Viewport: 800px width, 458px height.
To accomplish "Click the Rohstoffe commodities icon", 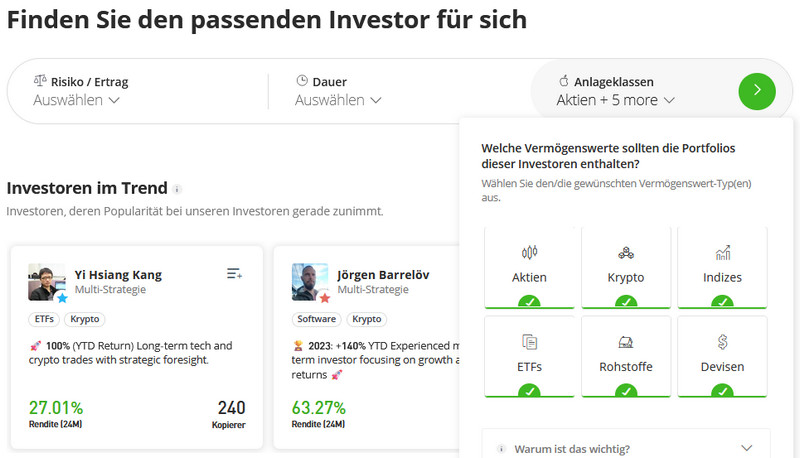I will [626, 342].
